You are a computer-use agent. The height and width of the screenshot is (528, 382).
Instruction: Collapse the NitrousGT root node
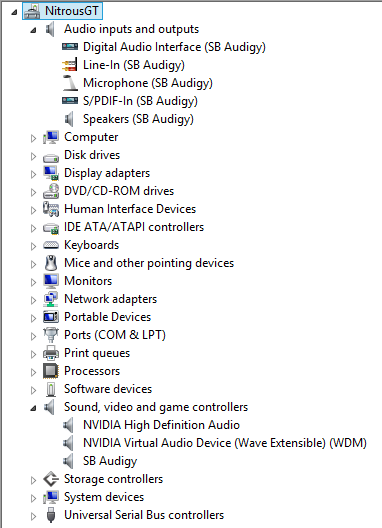click(x=14, y=12)
